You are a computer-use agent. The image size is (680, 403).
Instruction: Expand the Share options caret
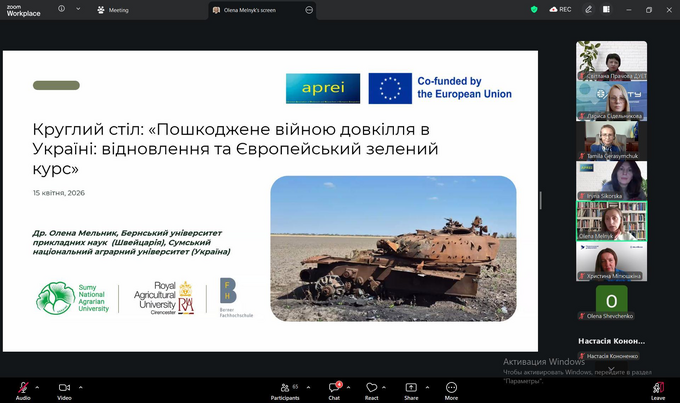[427, 386]
